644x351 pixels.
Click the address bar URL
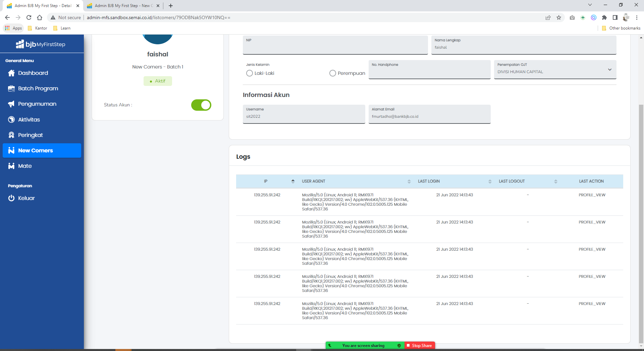coord(158,17)
